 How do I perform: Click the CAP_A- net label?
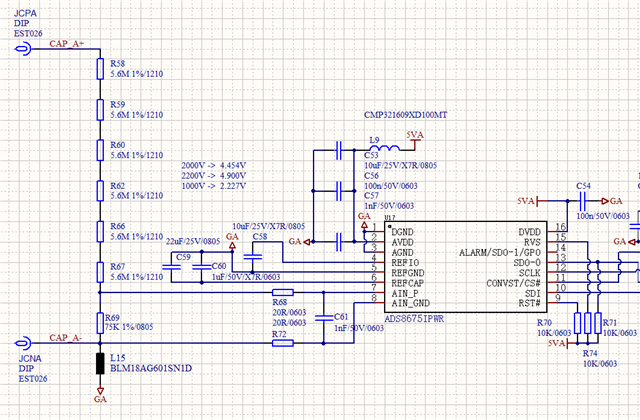pyautogui.click(x=66, y=338)
